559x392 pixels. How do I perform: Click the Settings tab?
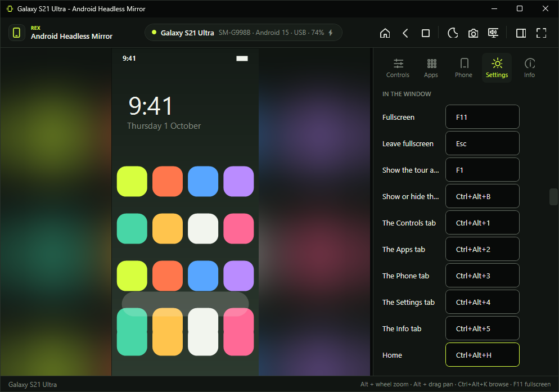coord(497,68)
